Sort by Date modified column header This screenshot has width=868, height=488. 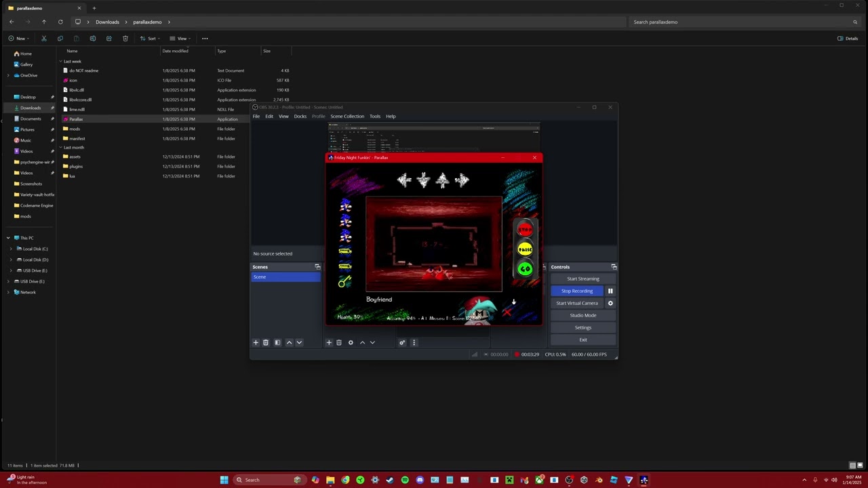pyautogui.click(x=175, y=51)
